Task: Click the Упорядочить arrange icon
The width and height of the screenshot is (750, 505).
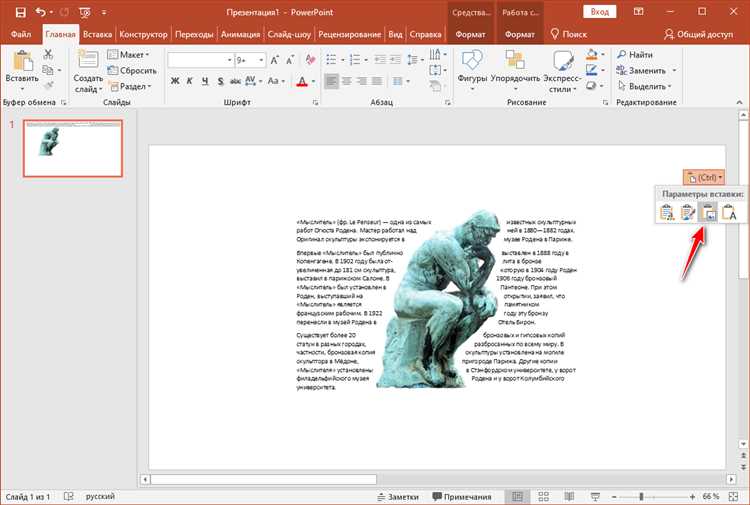Action: click(x=515, y=62)
